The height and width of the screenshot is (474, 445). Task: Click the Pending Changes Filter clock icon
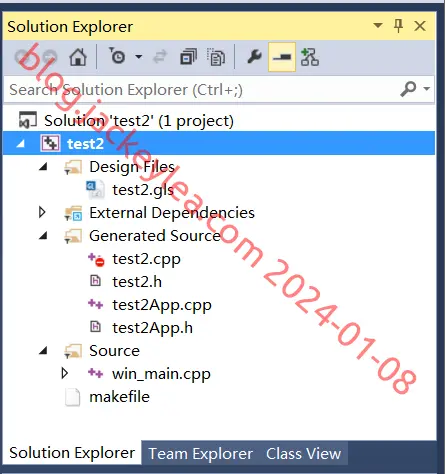click(x=117, y=56)
